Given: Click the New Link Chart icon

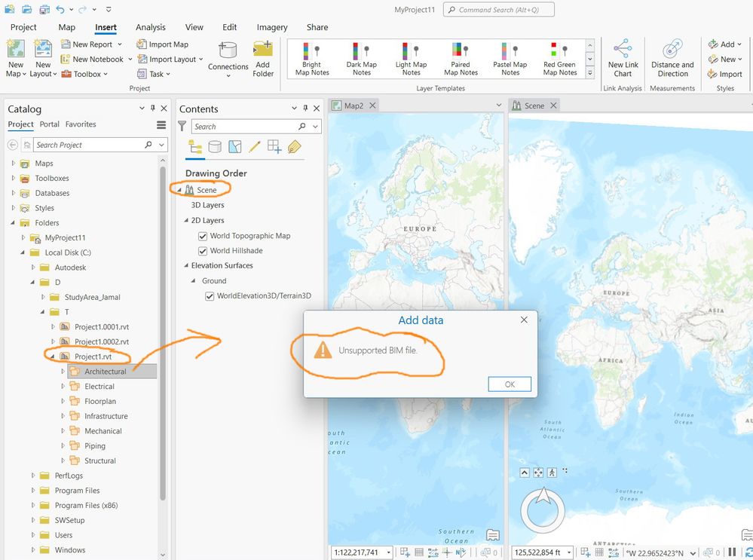Looking at the screenshot, I should (623, 49).
